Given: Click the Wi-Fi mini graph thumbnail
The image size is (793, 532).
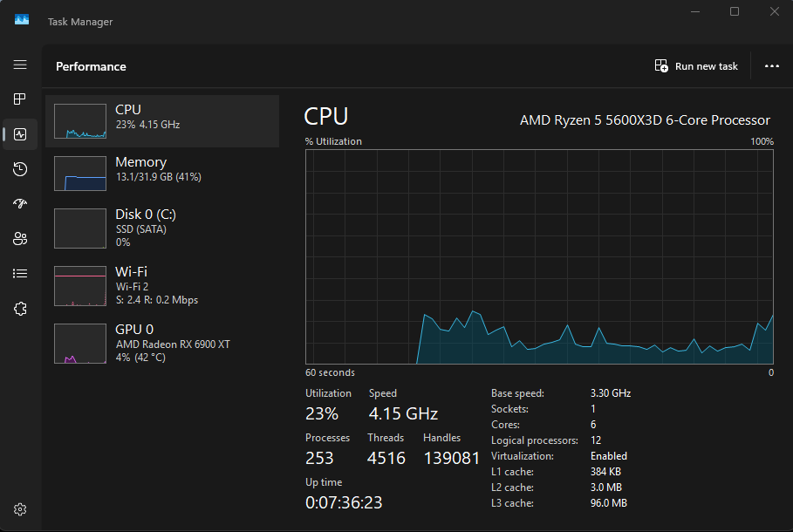Looking at the screenshot, I should point(80,286).
